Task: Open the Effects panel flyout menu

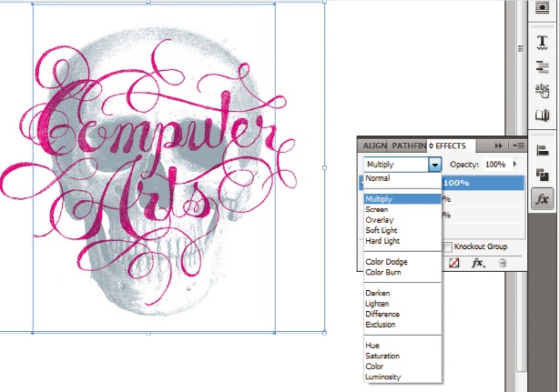Action: click(x=519, y=146)
